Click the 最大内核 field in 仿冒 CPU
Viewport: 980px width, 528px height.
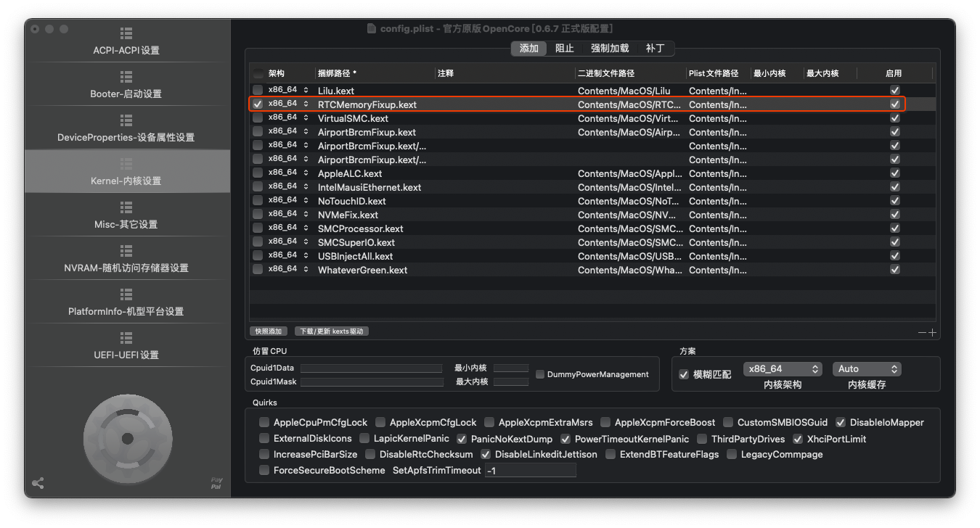(511, 381)
